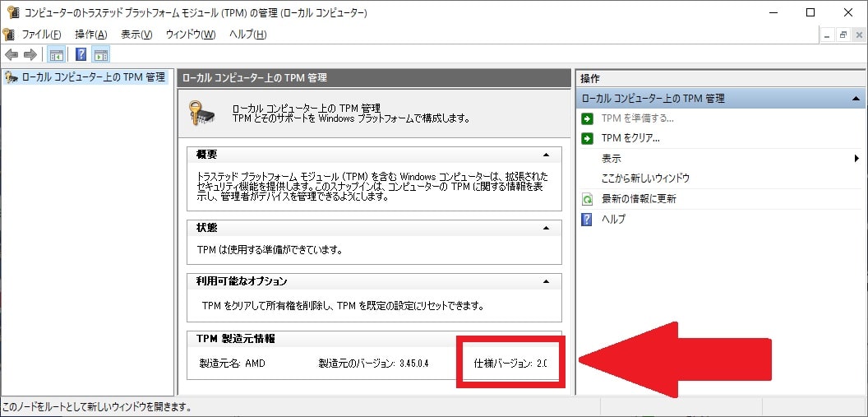Click ここから新しいウィンドウ action
Screen dimensions: 868x417
(645, 178)
